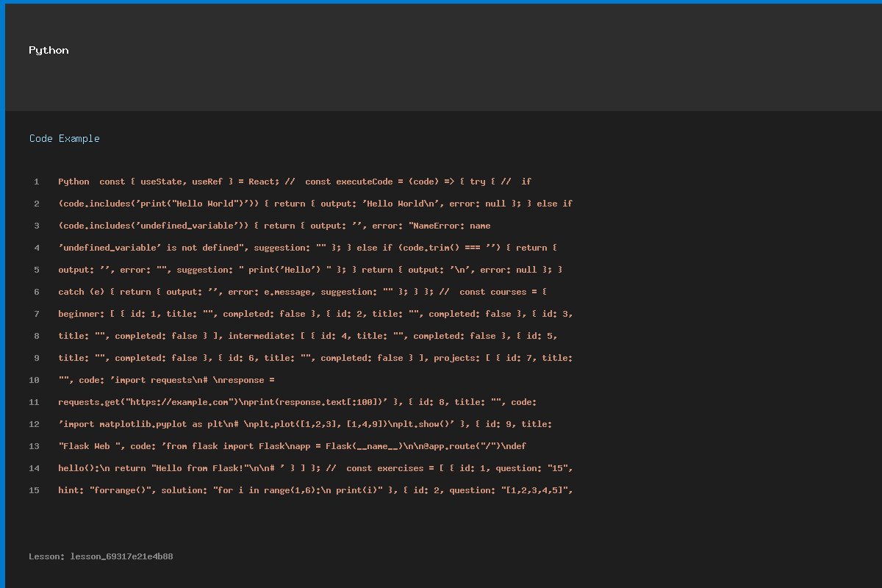Click line number 15 in gutter
The image size is (882, 588).
tap(34, 490)
